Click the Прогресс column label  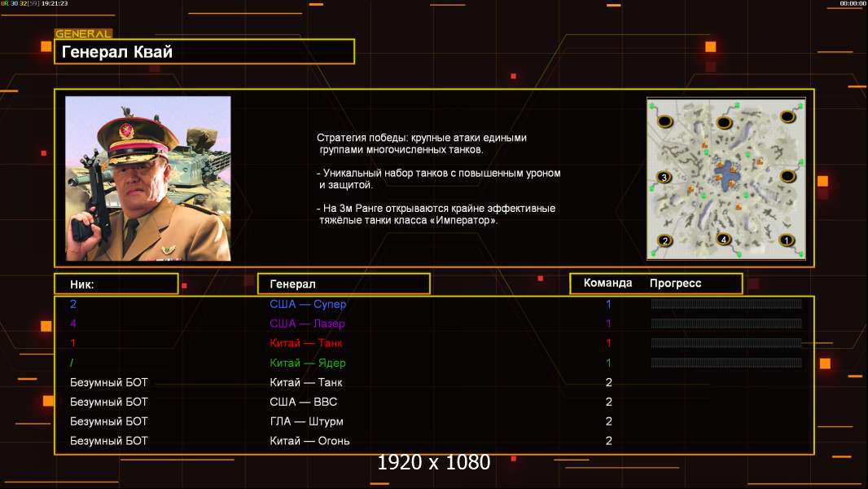click(x=675, y=284)
